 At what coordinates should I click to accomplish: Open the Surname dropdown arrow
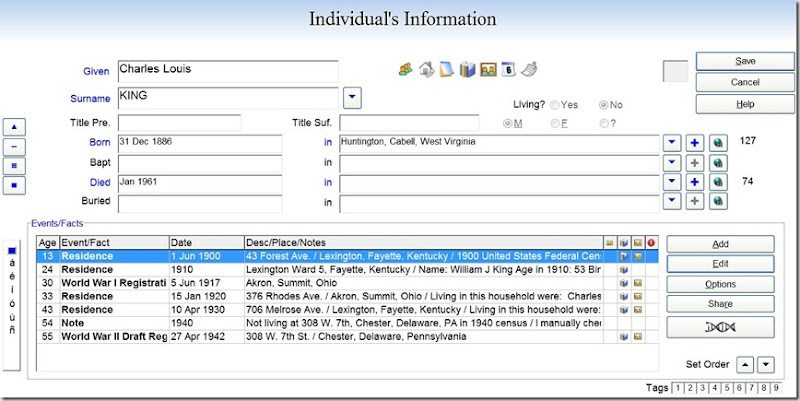[x=353, y=98]
